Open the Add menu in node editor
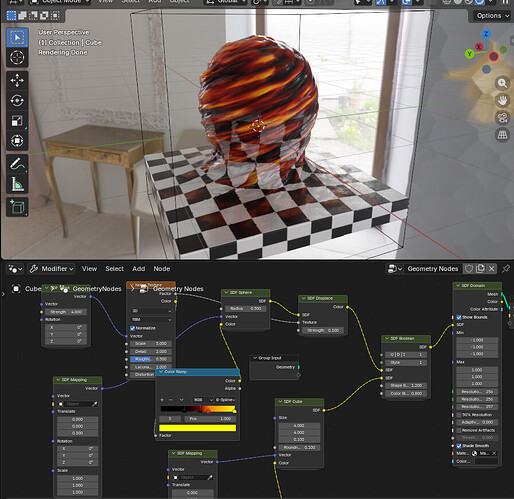 (x=139, y=269)
